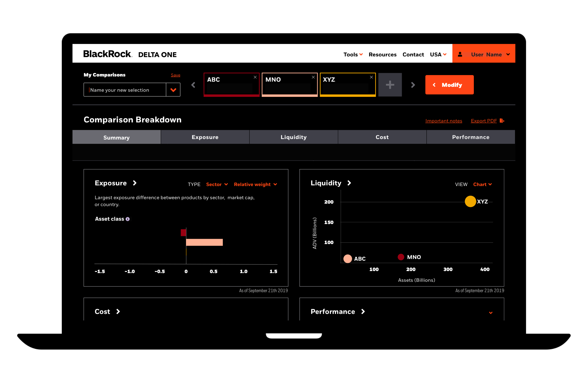Click the plus icon to add a product
The height and width of the screenshot is (383, 588).
coord(390,85)
